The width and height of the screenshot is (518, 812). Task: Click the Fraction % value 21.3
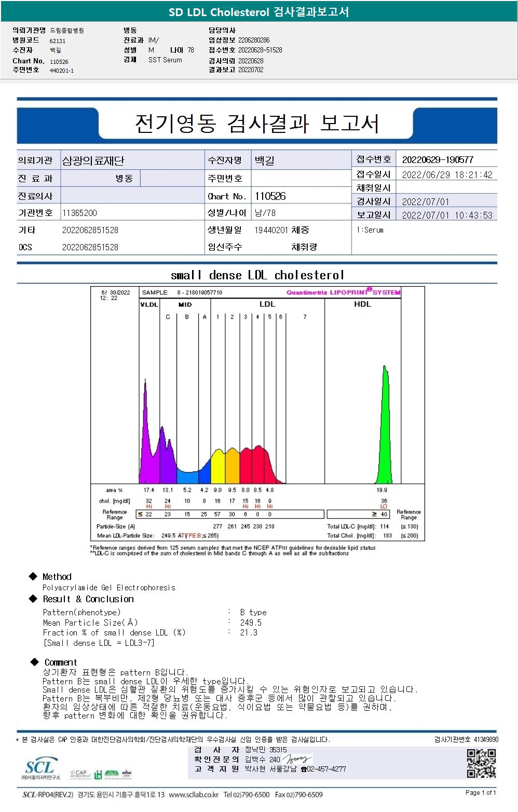click(249, 633)
